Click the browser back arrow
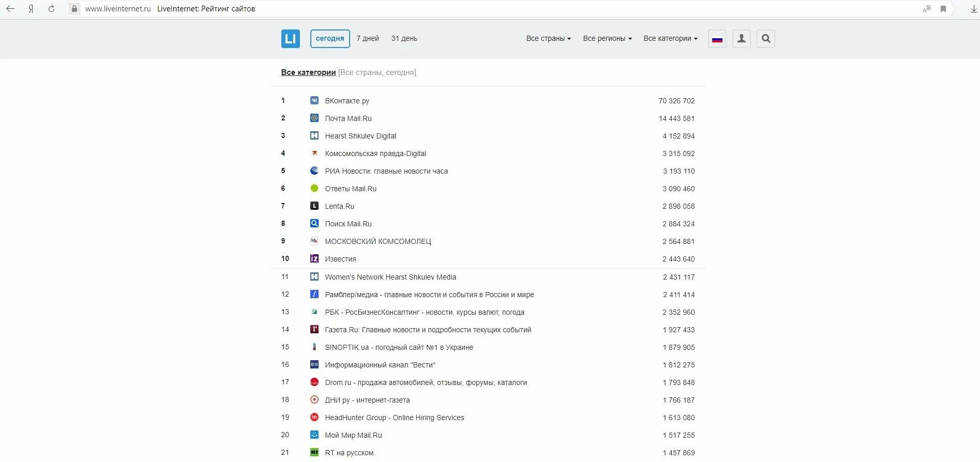This screenshot has width=980, height=462. pyautogui.click(x=10, y=9)
